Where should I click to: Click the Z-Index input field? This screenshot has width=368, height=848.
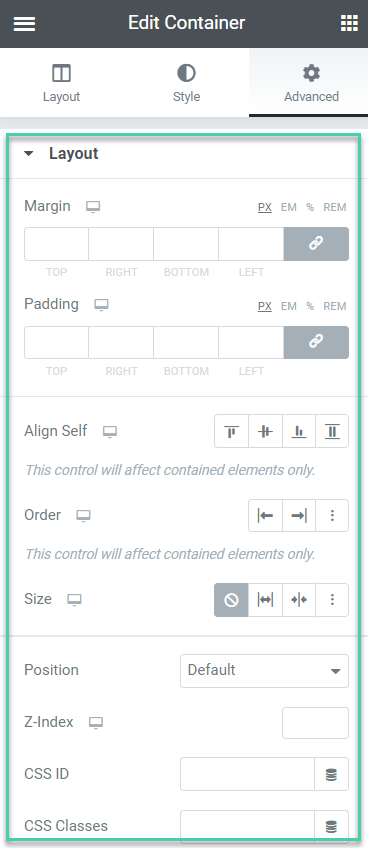(x=316, y=723)
